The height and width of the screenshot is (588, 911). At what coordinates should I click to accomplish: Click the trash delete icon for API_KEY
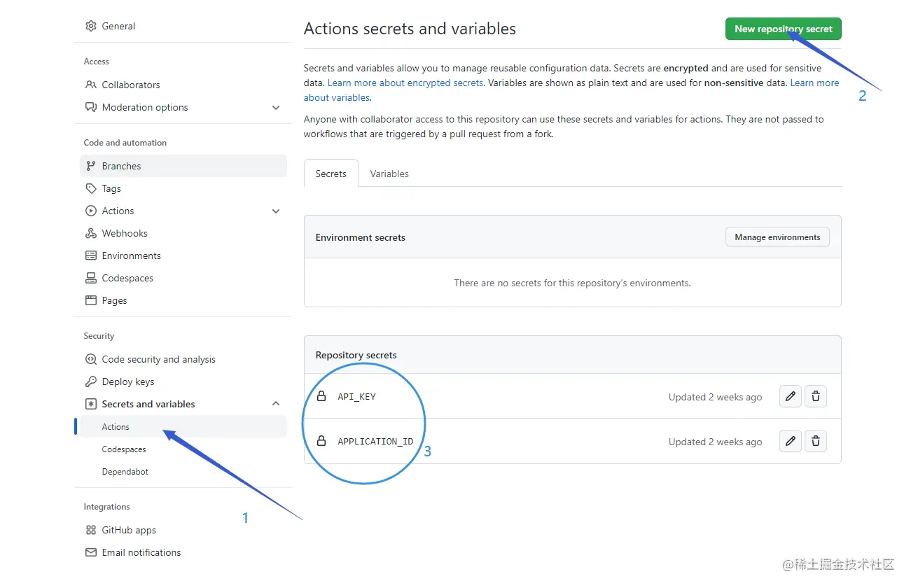pyautogui.click(x=815, y=397)
